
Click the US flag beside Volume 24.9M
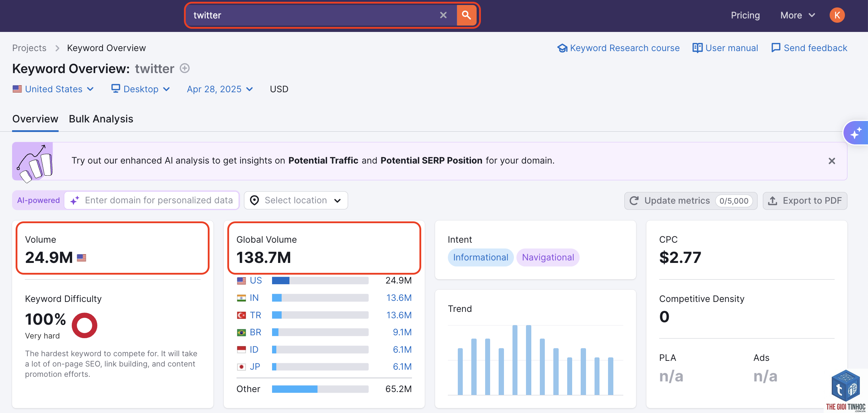click(x=82, y=258)
